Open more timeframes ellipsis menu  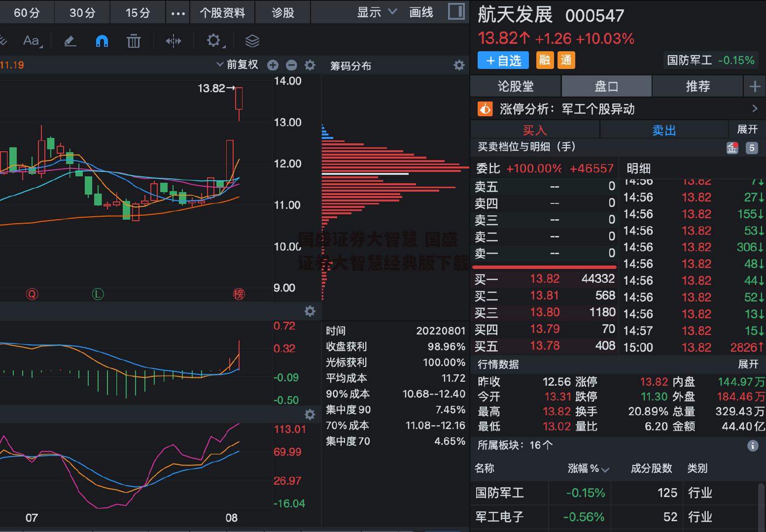coord(178,13)
